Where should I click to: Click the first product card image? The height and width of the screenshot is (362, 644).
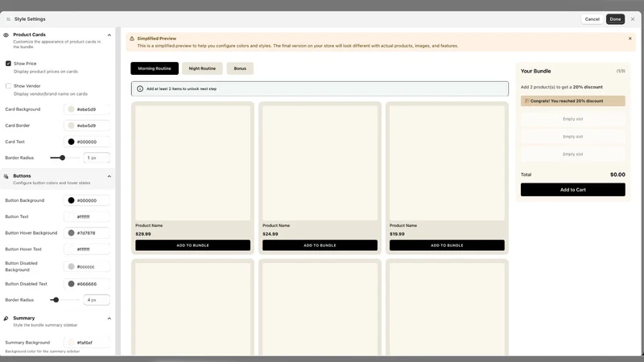[192, 163]
